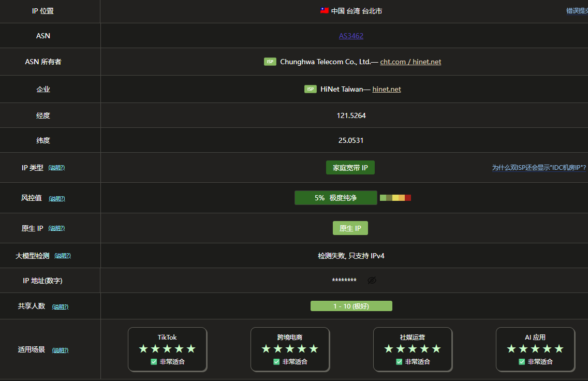Click the TikTok five-star rating

(x=167, y=349)
